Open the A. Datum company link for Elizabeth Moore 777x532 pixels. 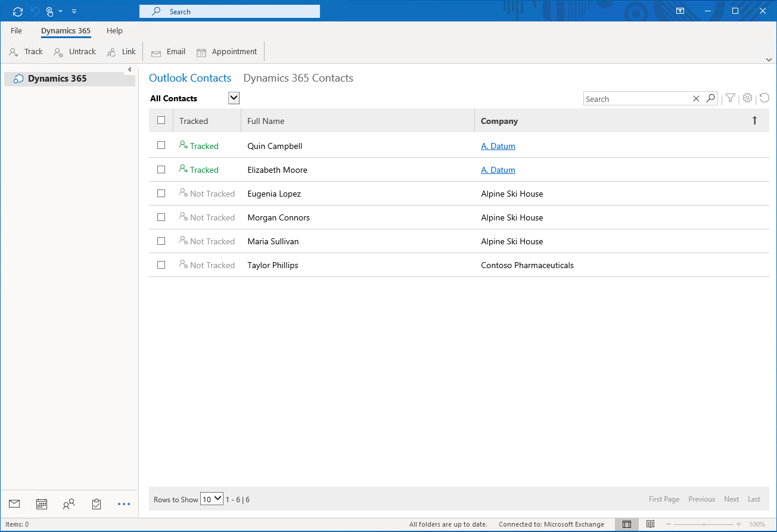[x=498, y=170]
